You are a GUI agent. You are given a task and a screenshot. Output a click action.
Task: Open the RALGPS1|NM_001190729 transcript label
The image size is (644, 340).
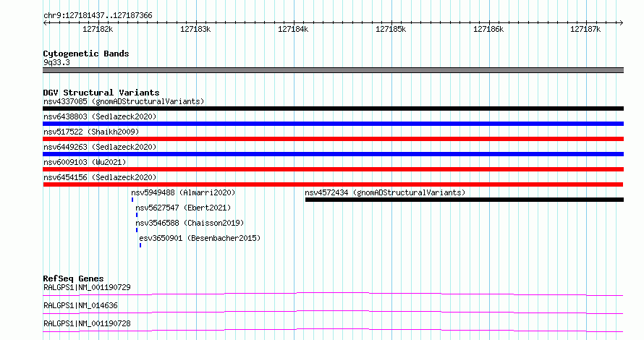(x=87, y=287)
